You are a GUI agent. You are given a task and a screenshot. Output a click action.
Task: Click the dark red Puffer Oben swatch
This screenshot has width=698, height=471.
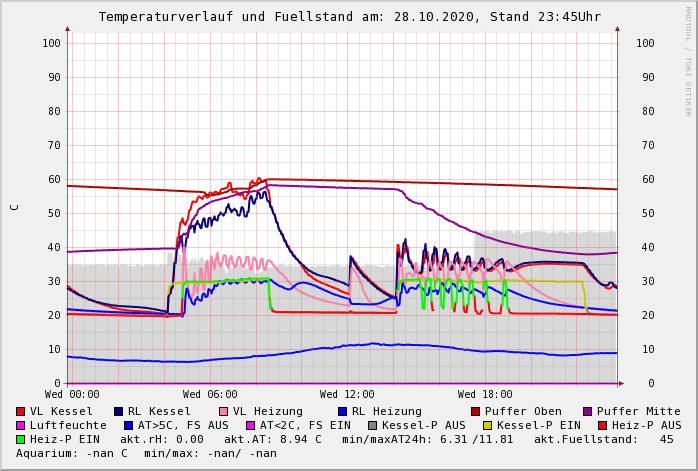[x=475, y=412]
